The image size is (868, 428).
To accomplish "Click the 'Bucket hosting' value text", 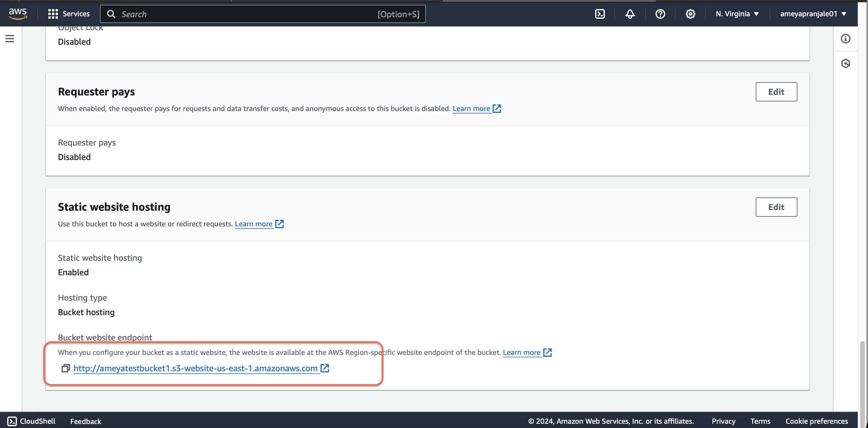I will click(x=86, y=312).
